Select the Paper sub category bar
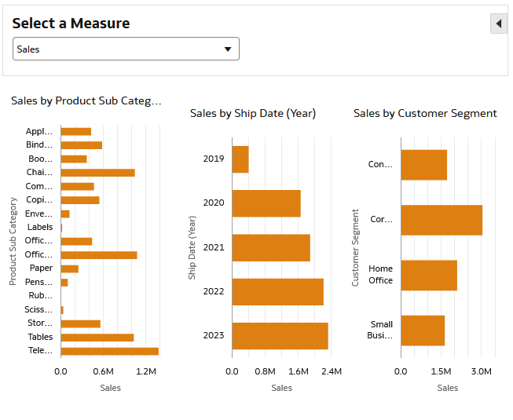The image size is (513, 420). pos(70,268)
